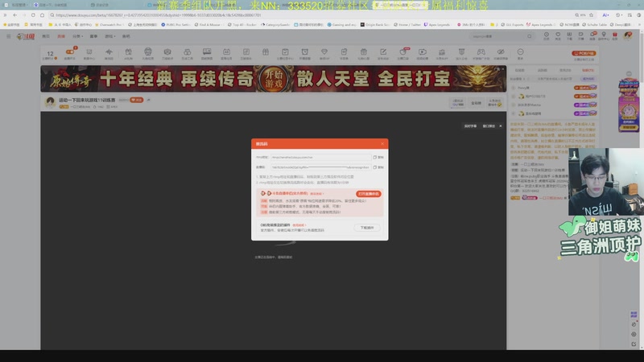The image size is (644, 362).
Task: Open the hamburger side menu
Action: (x=8, y=36)
